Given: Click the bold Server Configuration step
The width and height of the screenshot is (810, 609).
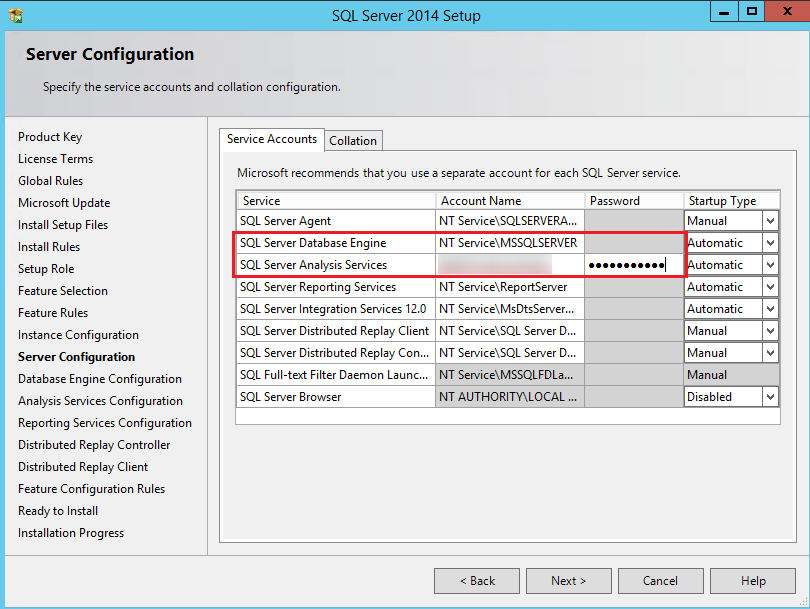Looking at the screenshot, I should coord(76,357).
